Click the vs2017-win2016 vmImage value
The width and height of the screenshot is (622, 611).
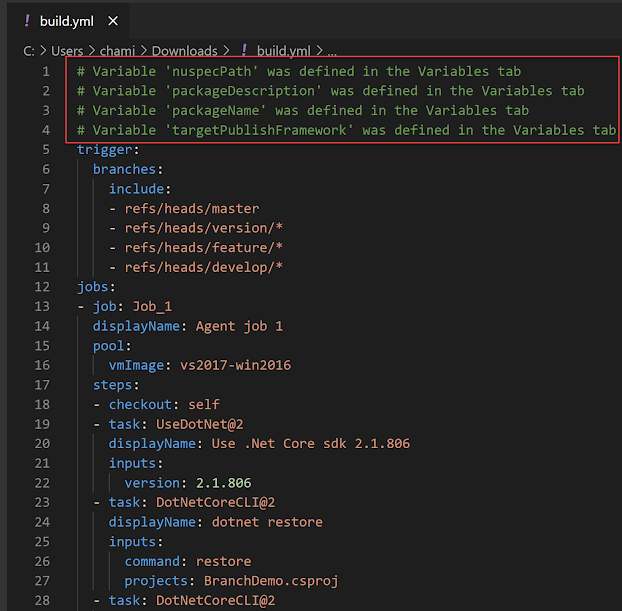235,365
